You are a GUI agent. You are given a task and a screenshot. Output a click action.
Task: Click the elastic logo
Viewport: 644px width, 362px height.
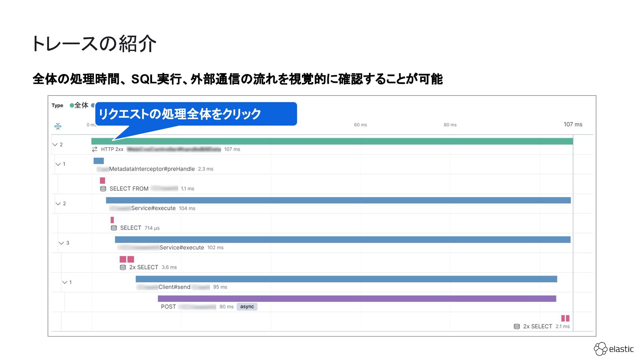click(x=613, y=349)
